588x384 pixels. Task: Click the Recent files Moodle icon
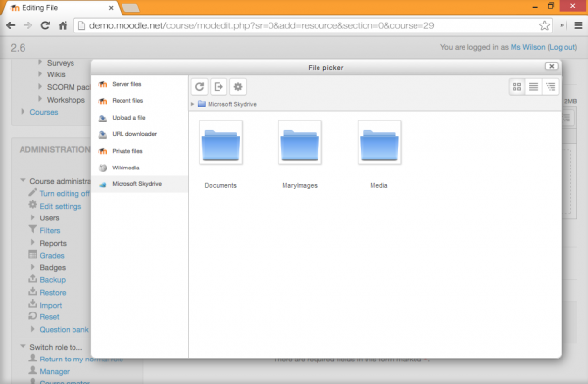coord(103,101)
